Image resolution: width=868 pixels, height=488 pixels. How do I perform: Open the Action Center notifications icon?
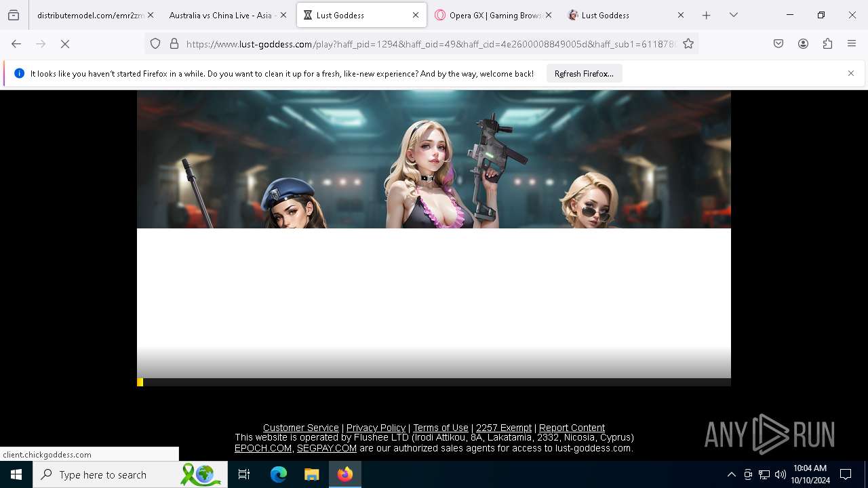click(x=846, y=474)
